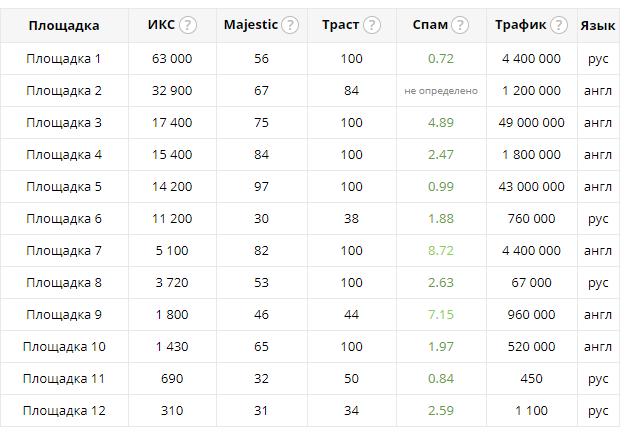Click the 63 000 ИКС value
This screenshot has width=621, height=437.
click(172, 59)
